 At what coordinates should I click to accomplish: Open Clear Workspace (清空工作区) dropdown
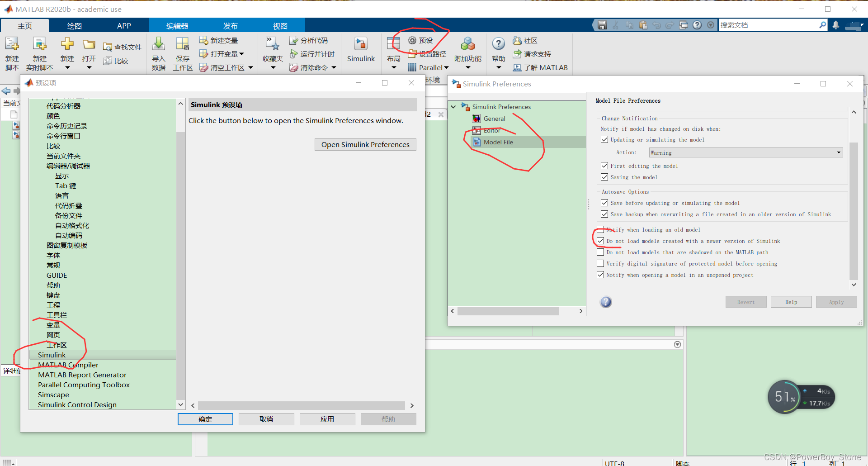(x=250, y=67)
